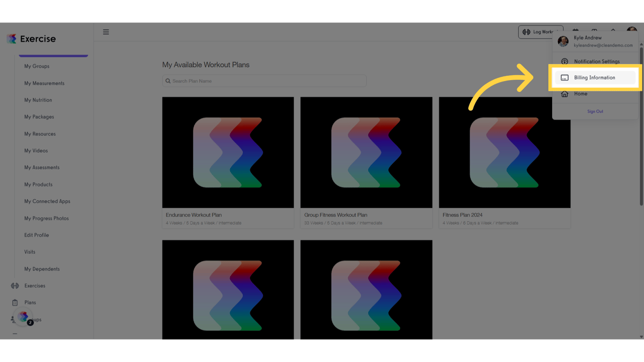The width and height of the screenshot is (644, 362).
Task: Open My Groups in the sidebar
Action: (37, 66)
